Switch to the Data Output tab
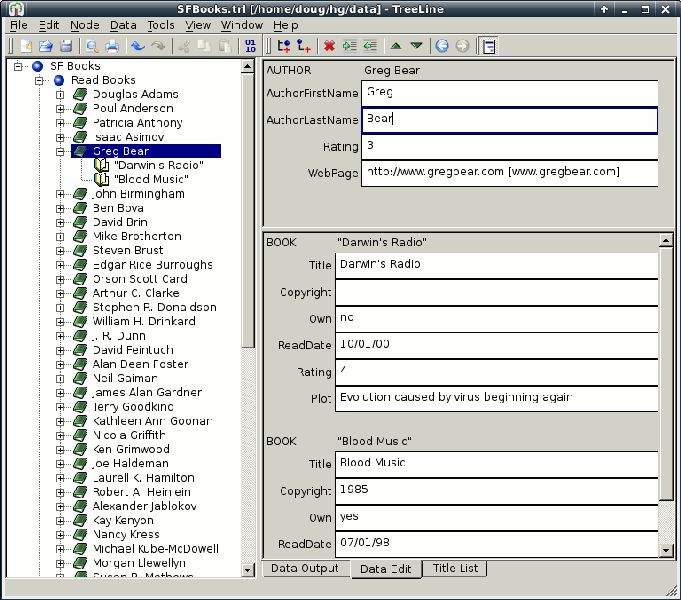 pyautogui.click(x=305, y=568)
